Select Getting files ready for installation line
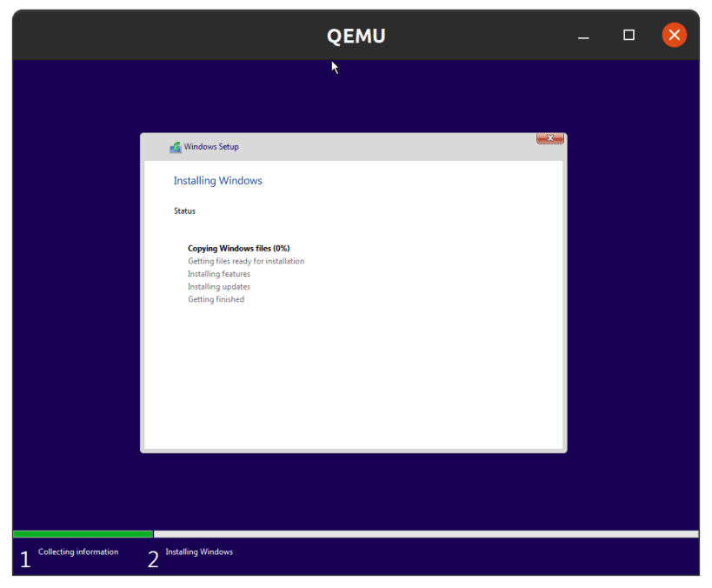The height and width of the screenshot is (588, 712). tap(246, 261)
